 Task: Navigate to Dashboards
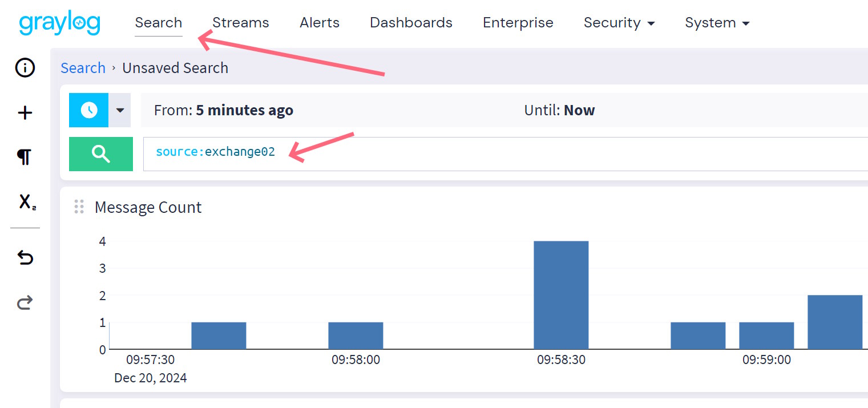(411, 23)
